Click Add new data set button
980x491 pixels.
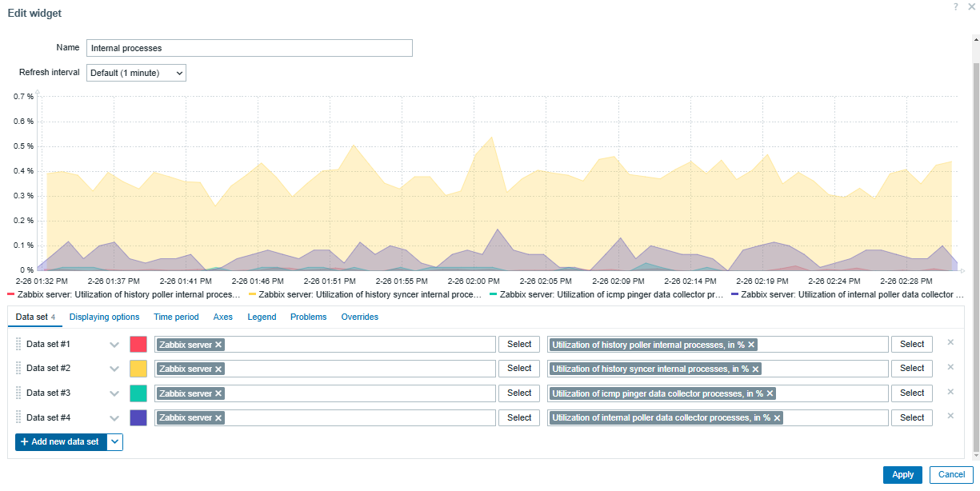point(61,441)
